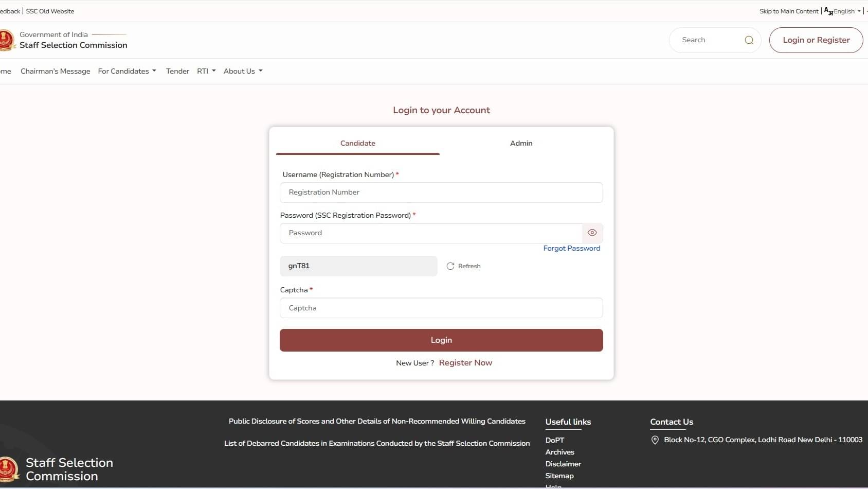The image size is (868, 489).
Task: Click the font size accessibility icon
Action: point(828,11)
